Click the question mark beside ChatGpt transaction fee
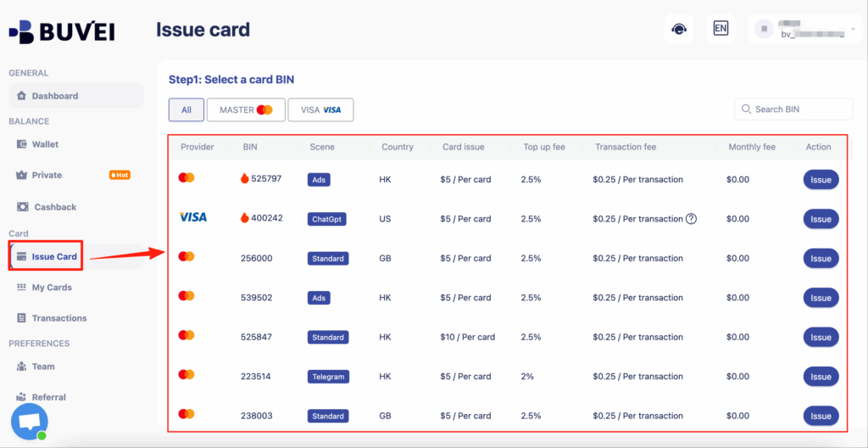The width and height of the screenshot is (868, 448). (x=691, y=219)
